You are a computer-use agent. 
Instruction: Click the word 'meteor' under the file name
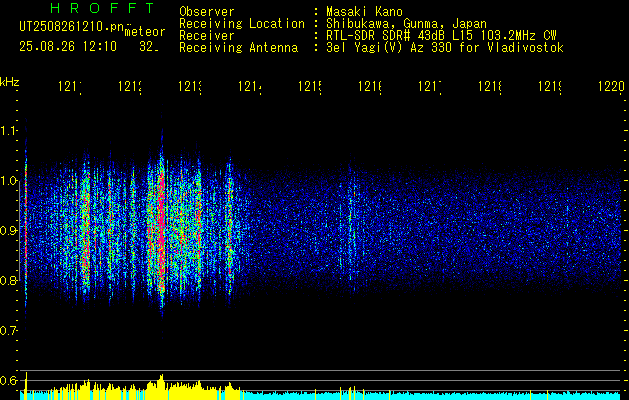[145, 32]
